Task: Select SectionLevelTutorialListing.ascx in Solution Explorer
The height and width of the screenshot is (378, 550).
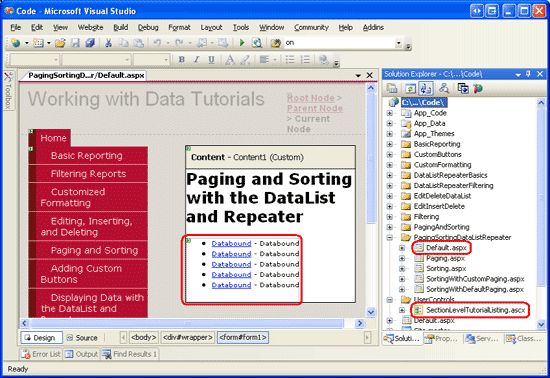Action: [x=475, y=310]
